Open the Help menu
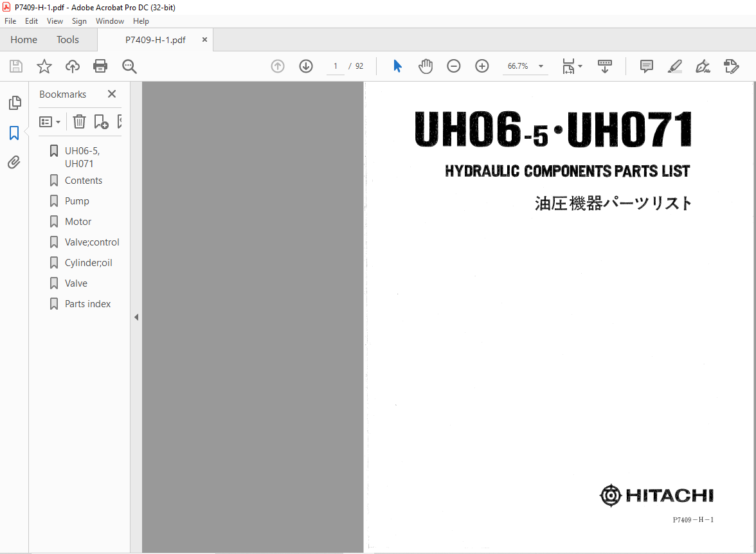This screenshot has width=756, height=554. (141, 21)
